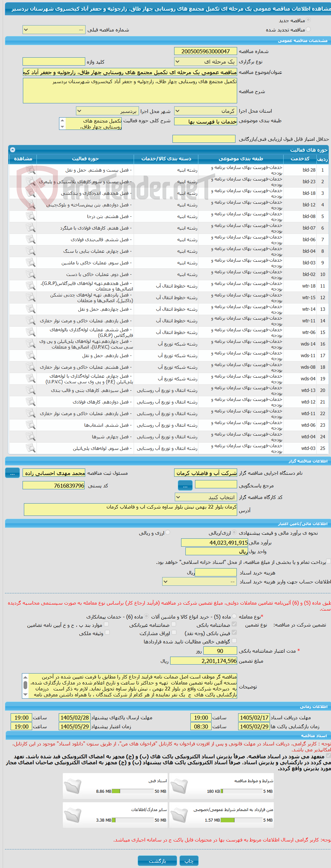Sort by دسته بندی کالا/خدمات column header
This screenshot has height=868, width=331.
166,159
